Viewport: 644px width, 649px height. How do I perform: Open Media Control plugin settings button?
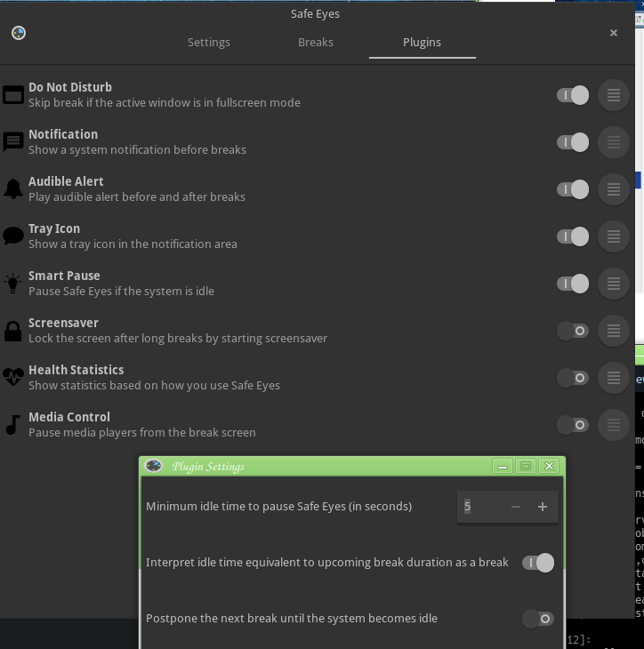click(614, 425)
